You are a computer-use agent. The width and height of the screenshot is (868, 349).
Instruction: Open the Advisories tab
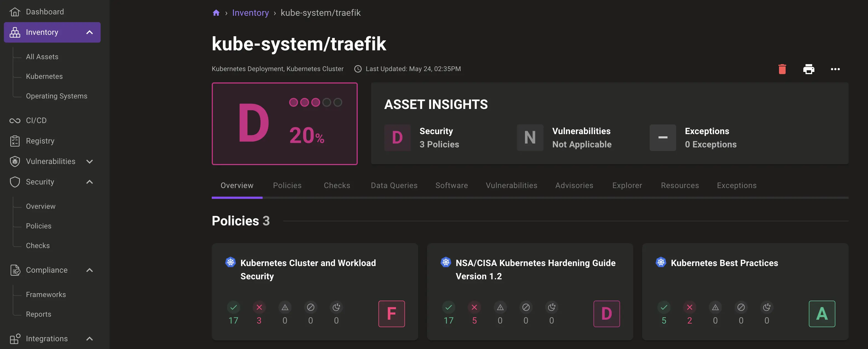(574, 186)
